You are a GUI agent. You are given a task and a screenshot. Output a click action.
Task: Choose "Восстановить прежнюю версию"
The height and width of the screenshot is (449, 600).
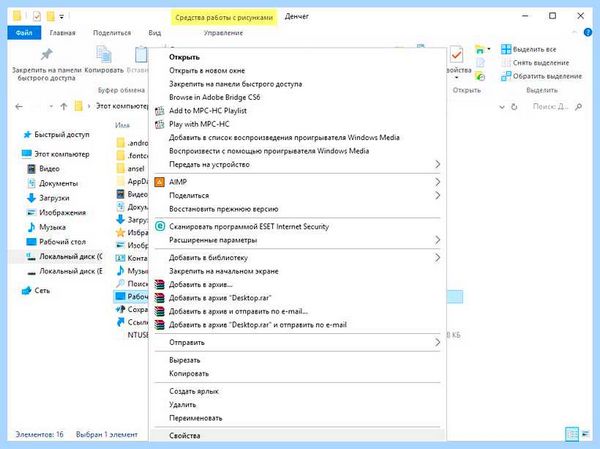coord(297,209)
